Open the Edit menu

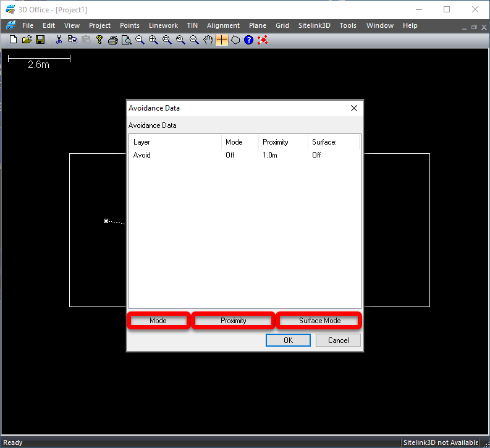coord(49,25)
